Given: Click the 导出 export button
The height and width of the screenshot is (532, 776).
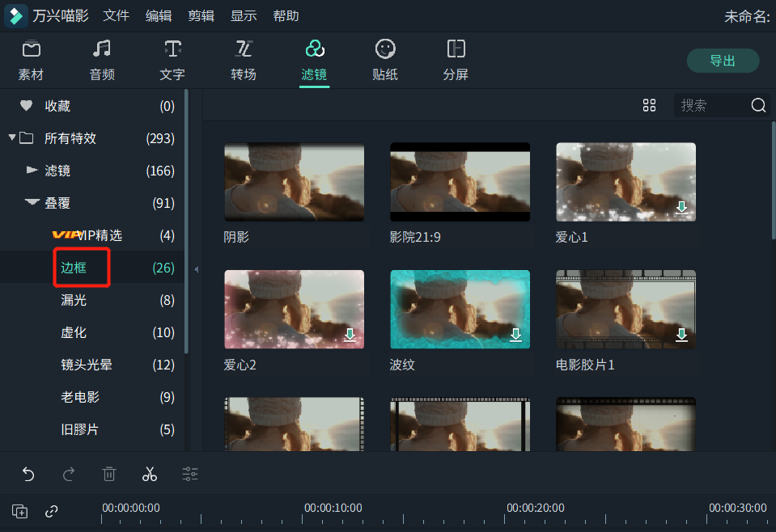Looking at the screenshot, I should pos(723,60).
